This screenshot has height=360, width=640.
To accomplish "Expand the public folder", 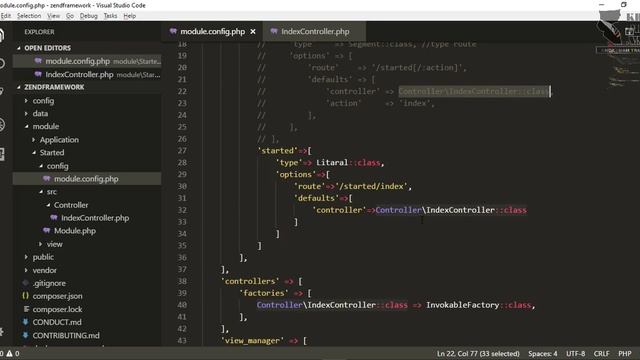I will coord(43,257).
